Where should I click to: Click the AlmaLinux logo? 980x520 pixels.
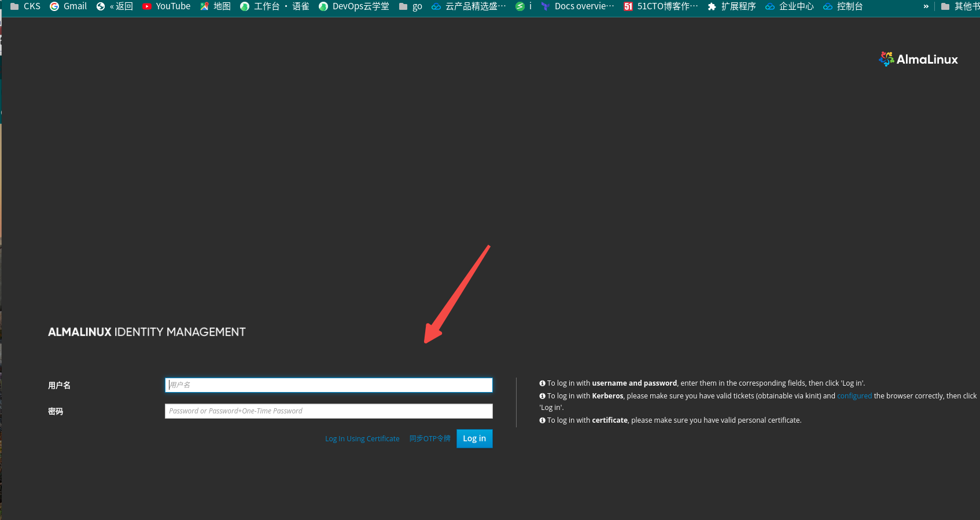[x=918, y=59]
